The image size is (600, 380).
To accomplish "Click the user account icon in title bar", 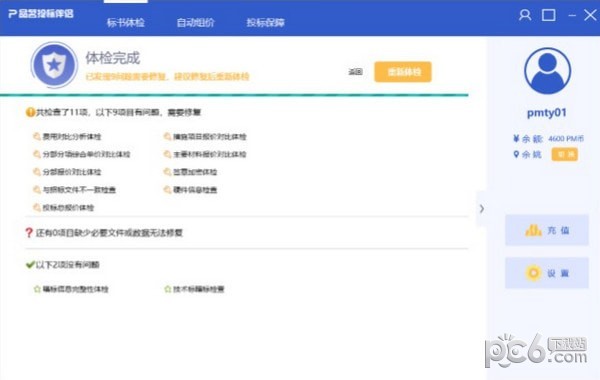I will [525, 15].
